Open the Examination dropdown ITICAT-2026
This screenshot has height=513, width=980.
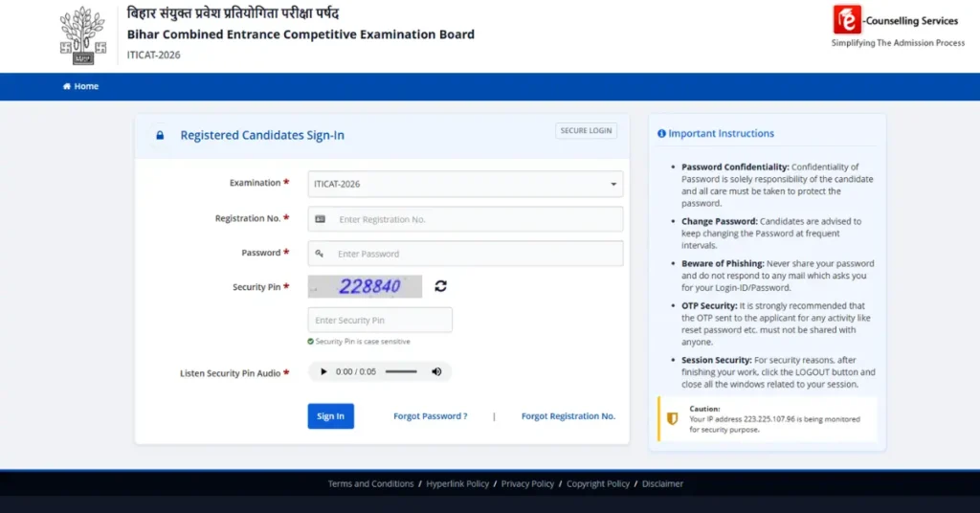[x=465, y=184]
